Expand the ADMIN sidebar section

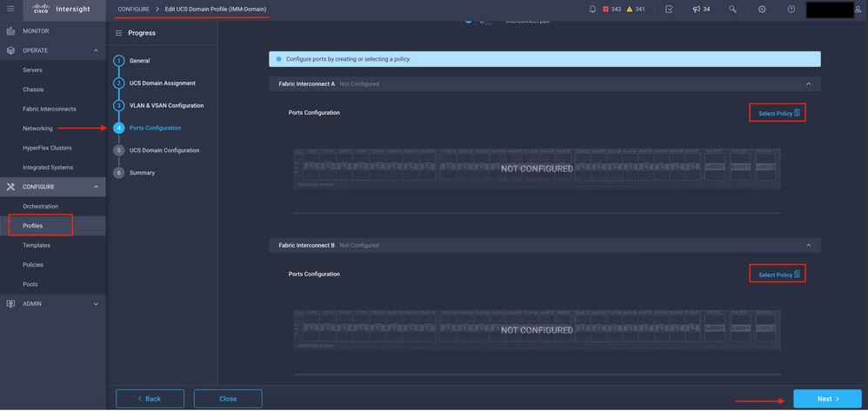(x=96, y=303)
